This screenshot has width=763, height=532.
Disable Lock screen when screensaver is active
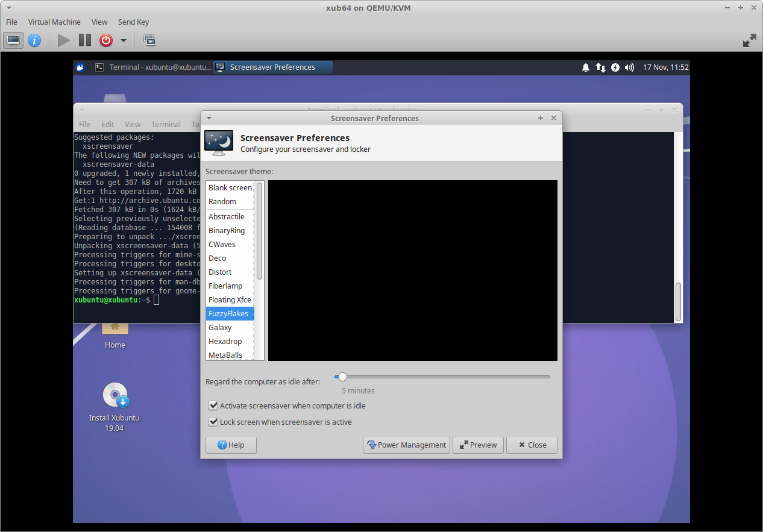[213, 422]
